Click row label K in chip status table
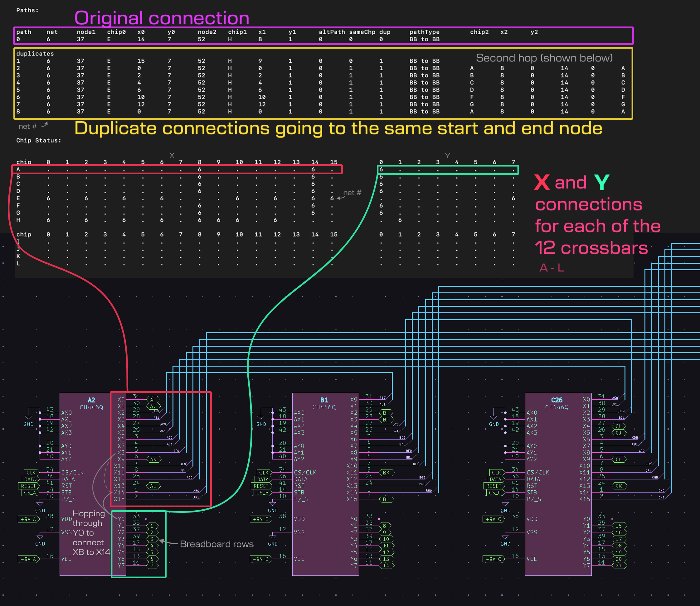The image size is (700, 606). click(x=18, y=256)
